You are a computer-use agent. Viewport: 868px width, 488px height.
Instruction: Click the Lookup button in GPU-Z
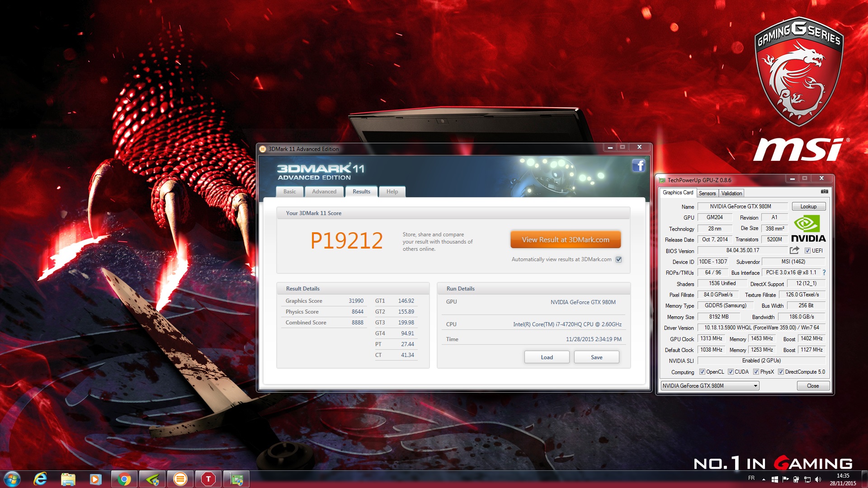pos(808,206)
